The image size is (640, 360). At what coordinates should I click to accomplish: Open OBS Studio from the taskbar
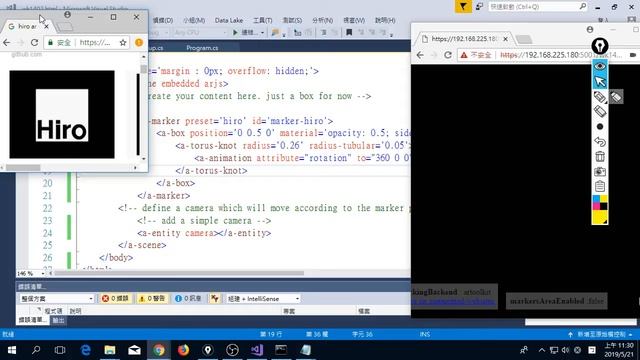click(232, 350)
